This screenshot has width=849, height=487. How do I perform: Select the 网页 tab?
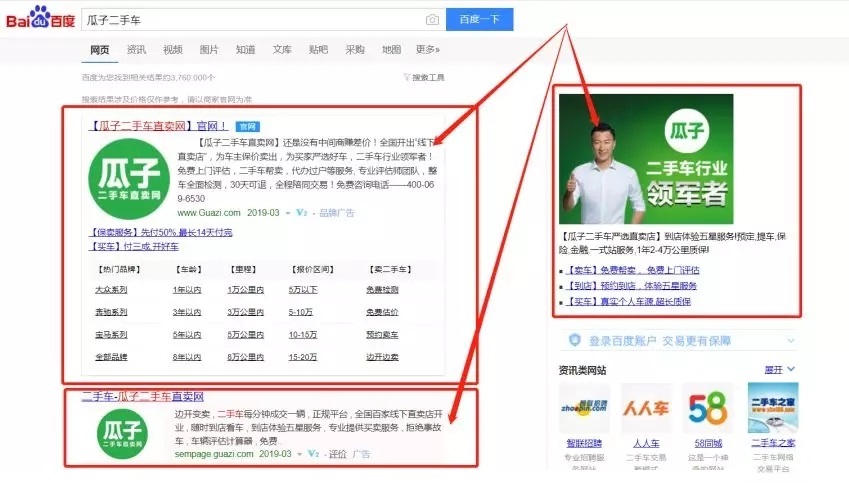pyautogui.click(x=100, y=50)
